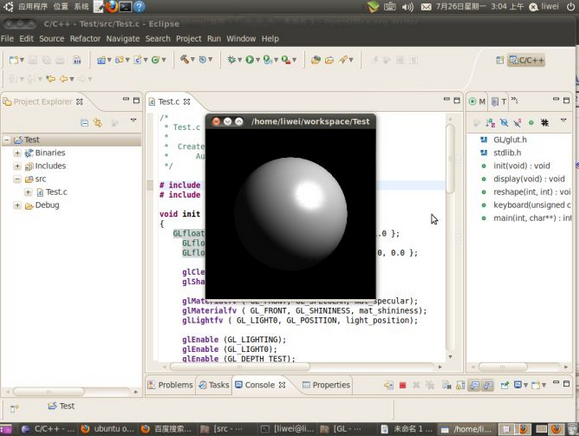This screenshot has height=436, width=579.
Task: Expand the Includes tree node
Action: [x=17, y=166]
